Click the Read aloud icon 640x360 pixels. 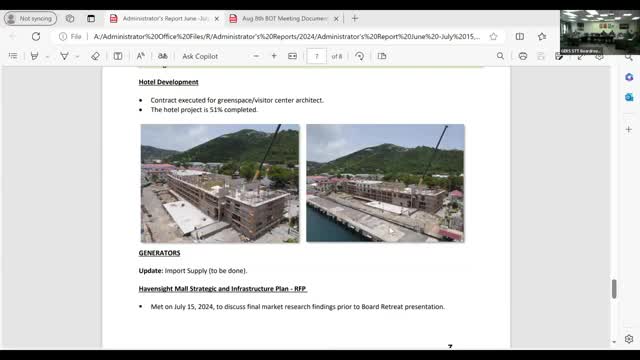tap(140, 56)
